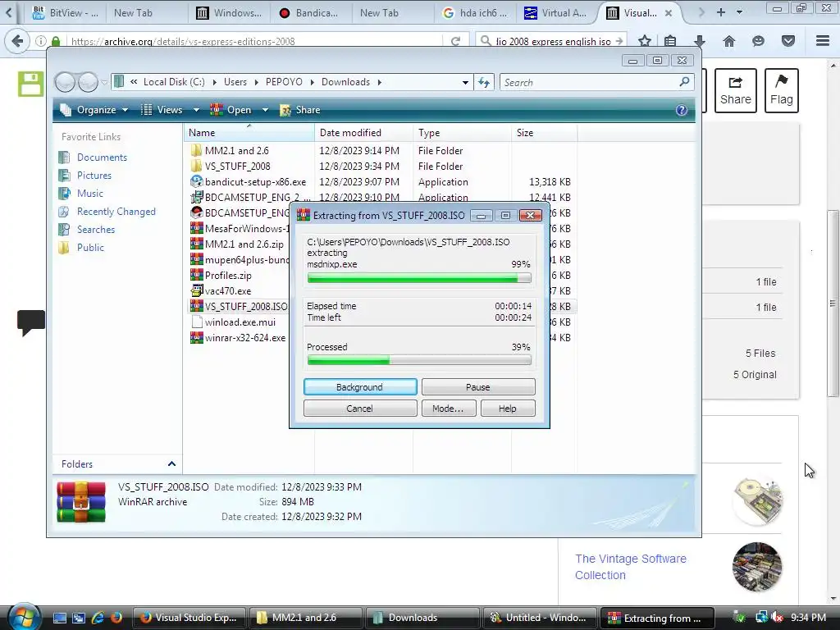Click PEPOYO in the breadcrumb path
The height and width of the screenshot is (630, 840).
click(x=284, y=82)
